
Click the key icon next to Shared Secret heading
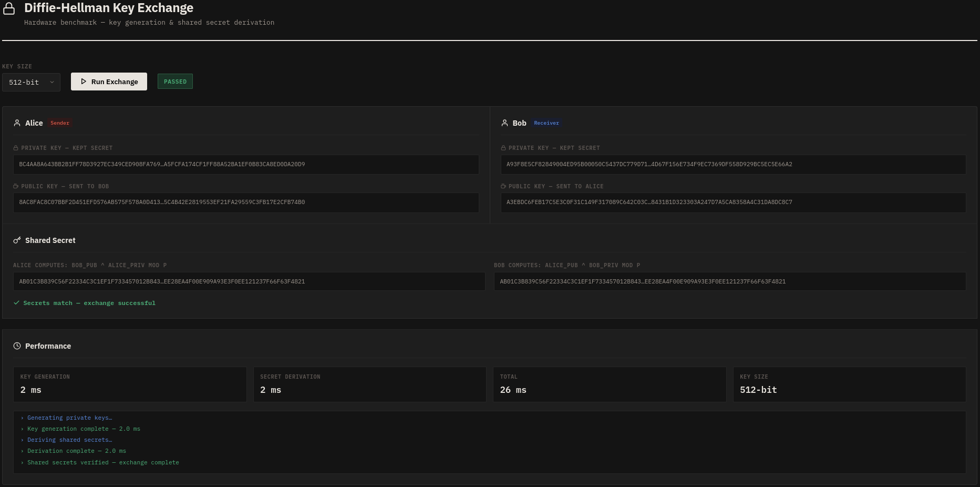17,240
